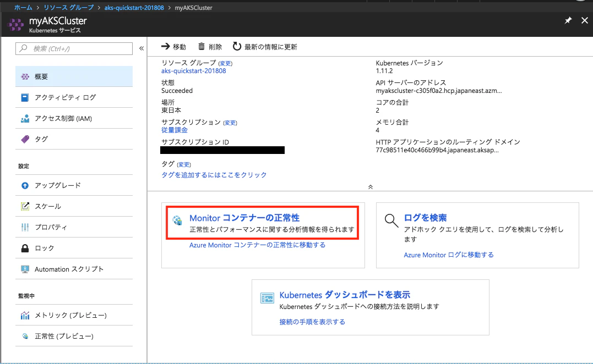Image resolution: width=593 pixels, height=364 pixels.
Task: Click タグを追加するにはここをクリック link
Action: 214,175
